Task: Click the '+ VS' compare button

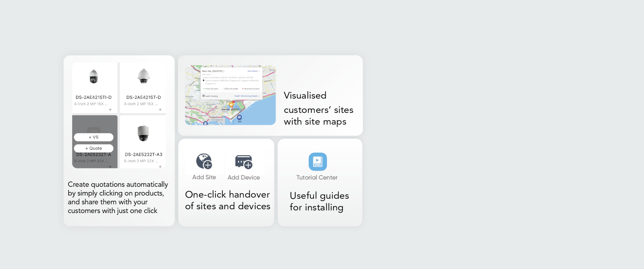Action: point(94,137)
